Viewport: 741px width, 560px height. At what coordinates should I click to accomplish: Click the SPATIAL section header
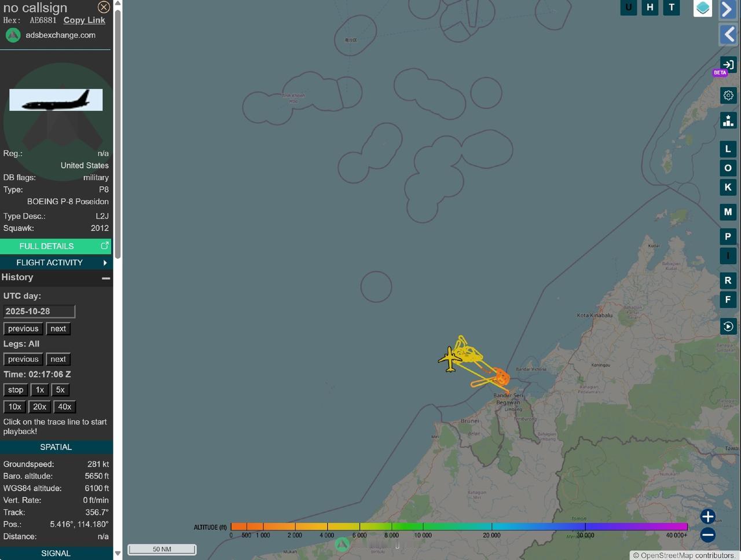pos(56,447)
